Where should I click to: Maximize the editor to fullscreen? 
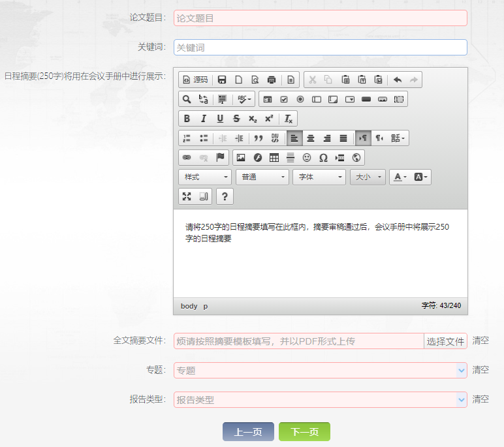187,196
